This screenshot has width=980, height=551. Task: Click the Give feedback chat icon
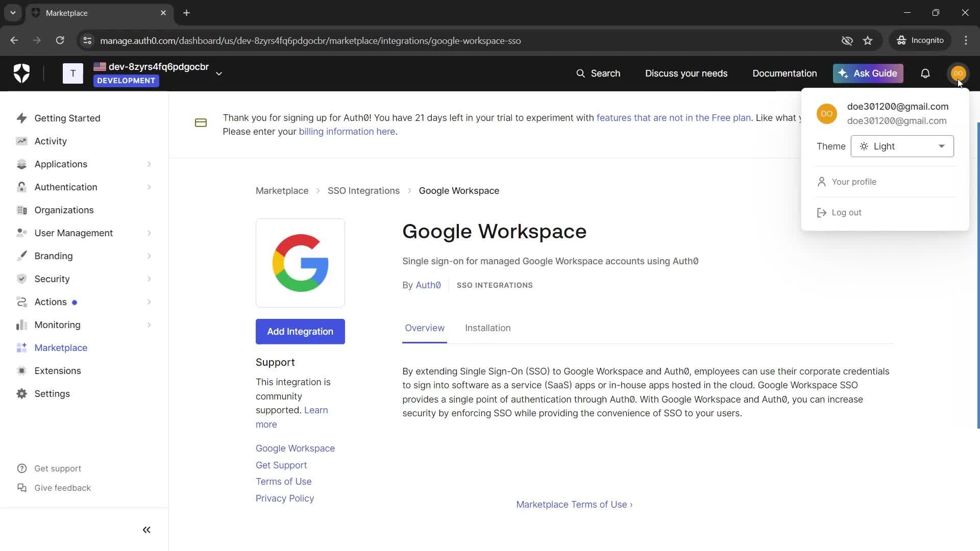tap(21, 488)
